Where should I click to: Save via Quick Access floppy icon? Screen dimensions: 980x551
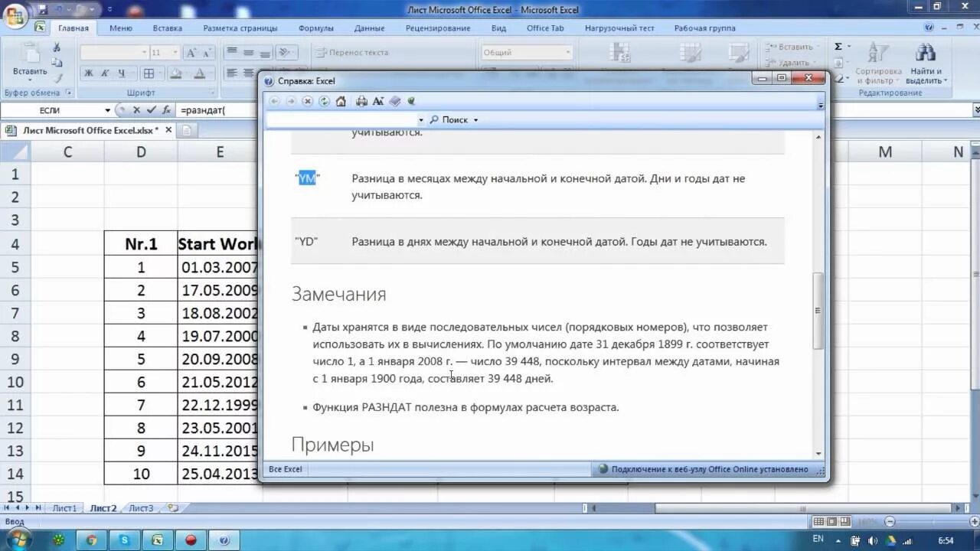pyautogui.click(x=41, y=10)
